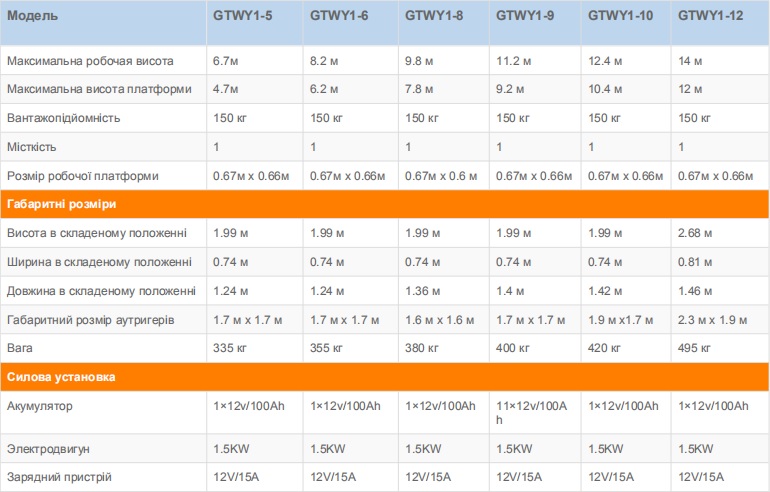This screenshot has height=492, width=770.
Task: Click '1.99 м' in the GTWY1-6 column
Action: [327, 233]
